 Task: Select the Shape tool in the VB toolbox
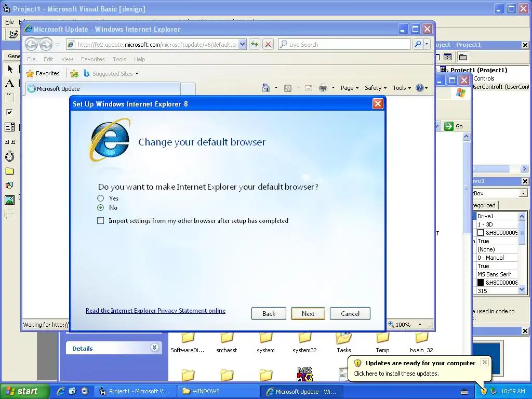10,185
